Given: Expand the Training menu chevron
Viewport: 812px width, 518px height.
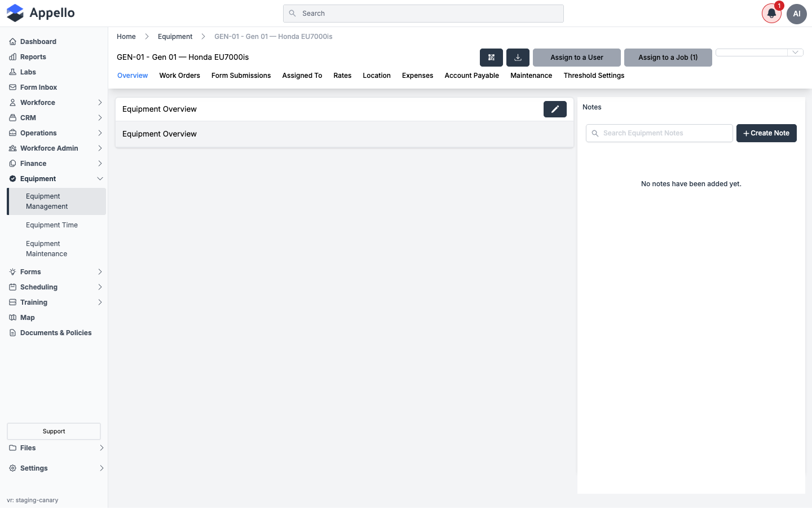Looking at the screenshot, I should (x=100, y=302).
